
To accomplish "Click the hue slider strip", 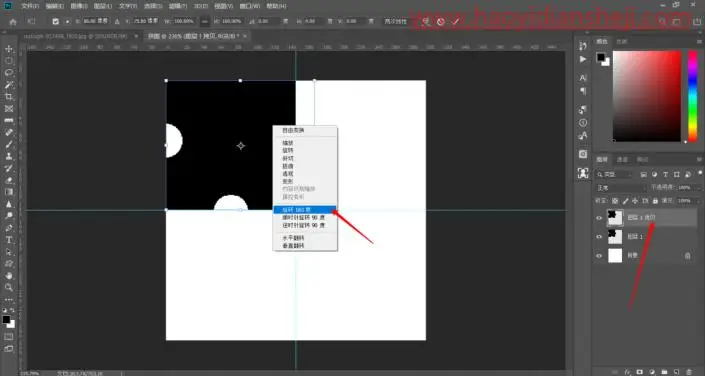I will click(693, 96).
